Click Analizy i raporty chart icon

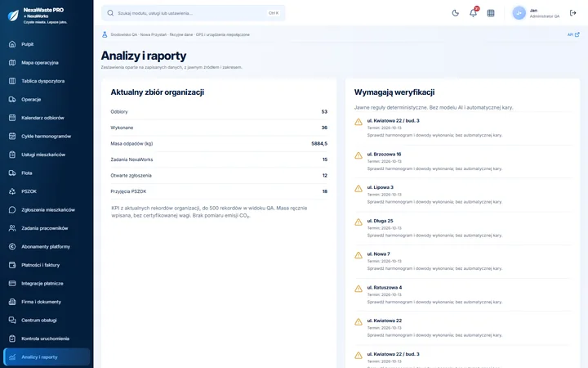coord(12,357)
